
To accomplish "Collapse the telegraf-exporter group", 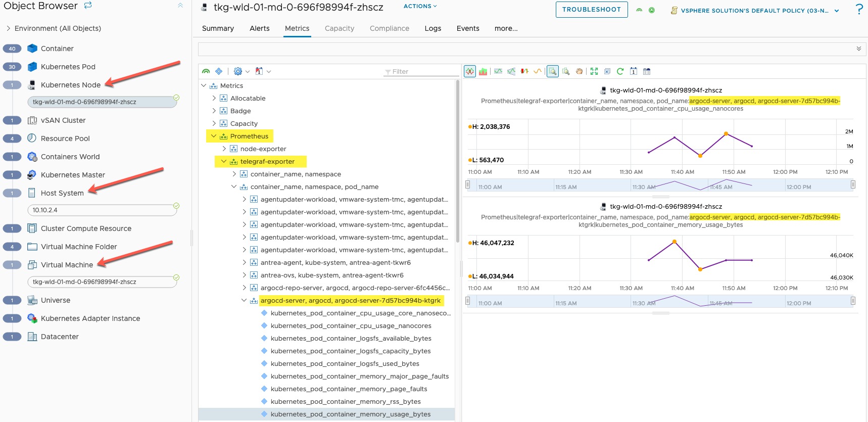I will 224,161.
